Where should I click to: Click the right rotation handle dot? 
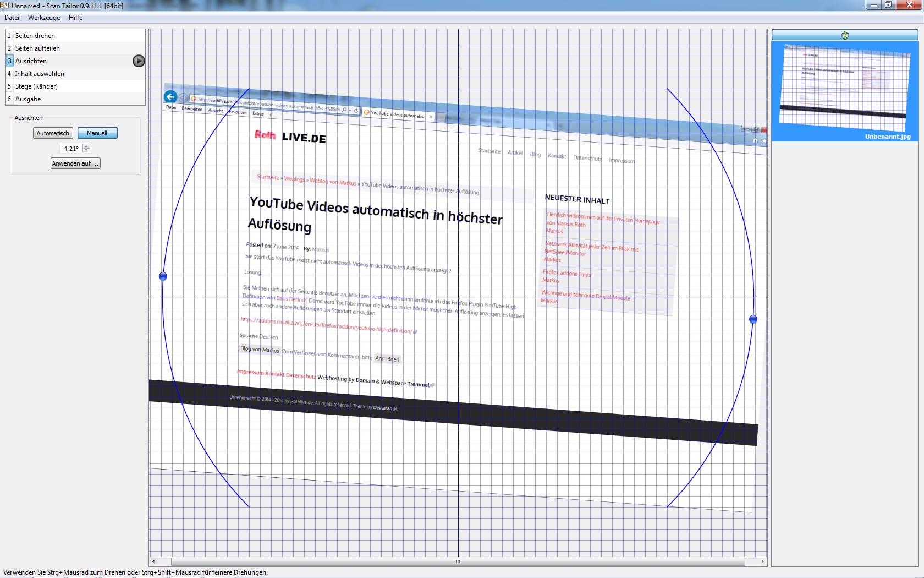(754, 319)
